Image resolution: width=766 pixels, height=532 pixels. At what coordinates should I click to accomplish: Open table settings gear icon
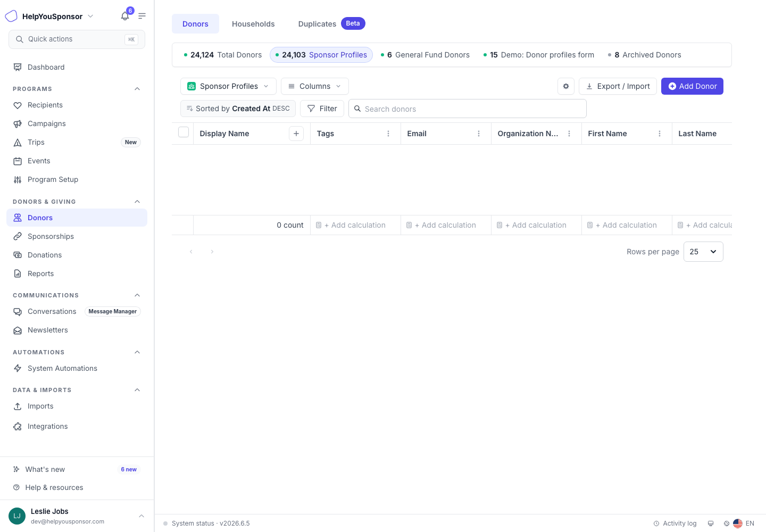566,86
